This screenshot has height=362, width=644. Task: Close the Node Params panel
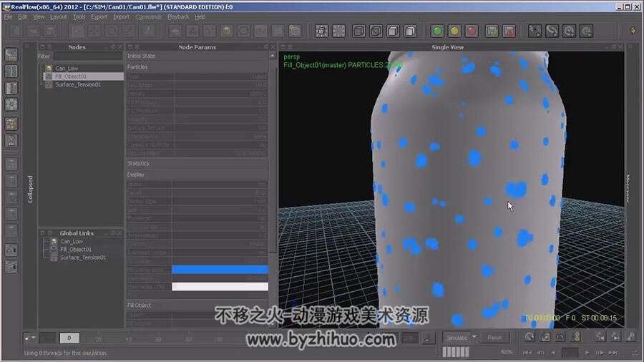tap(273, 47)
